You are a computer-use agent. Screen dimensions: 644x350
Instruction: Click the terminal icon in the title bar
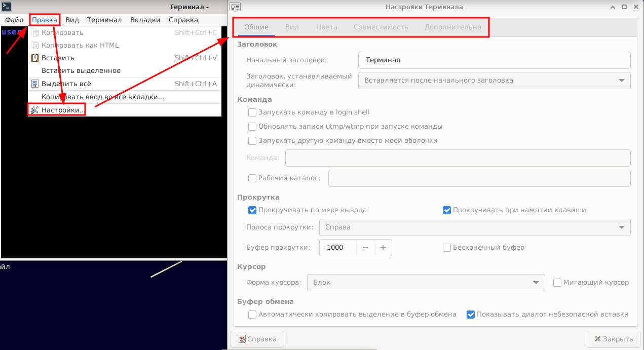(x=6, y=7)
